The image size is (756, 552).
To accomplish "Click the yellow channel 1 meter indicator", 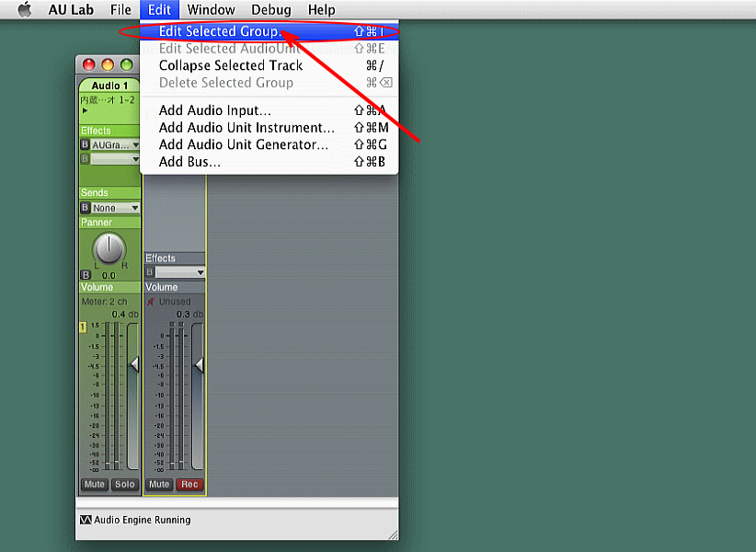I will [83, 327].
